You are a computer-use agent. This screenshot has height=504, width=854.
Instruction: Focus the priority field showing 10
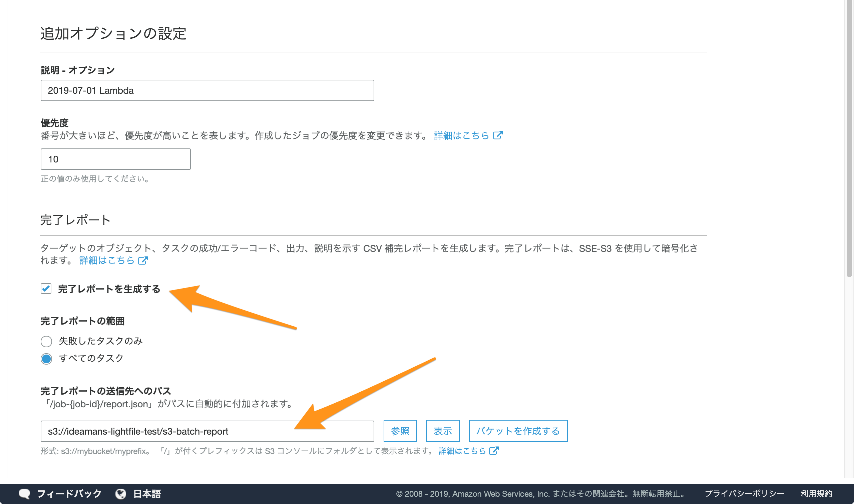click(x=115, y=159)
